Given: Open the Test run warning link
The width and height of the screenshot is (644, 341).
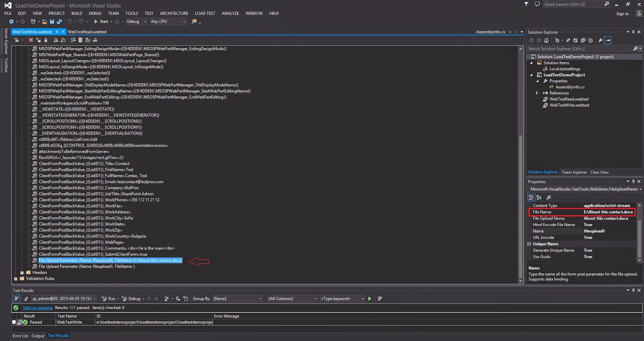Looking at the screenshot, I should [37, 308].
